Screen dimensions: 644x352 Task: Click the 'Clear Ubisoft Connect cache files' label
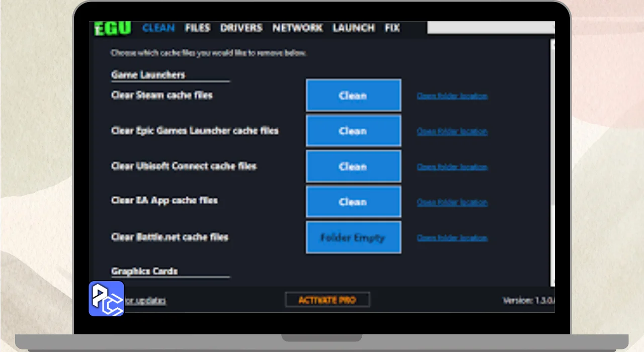[x=184, y=166]
